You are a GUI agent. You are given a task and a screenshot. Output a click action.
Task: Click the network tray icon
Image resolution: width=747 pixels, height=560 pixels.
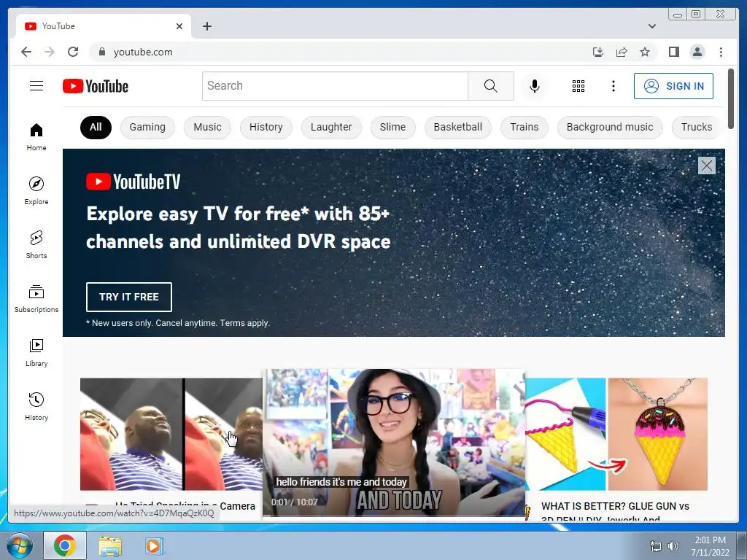click(656, 546)
